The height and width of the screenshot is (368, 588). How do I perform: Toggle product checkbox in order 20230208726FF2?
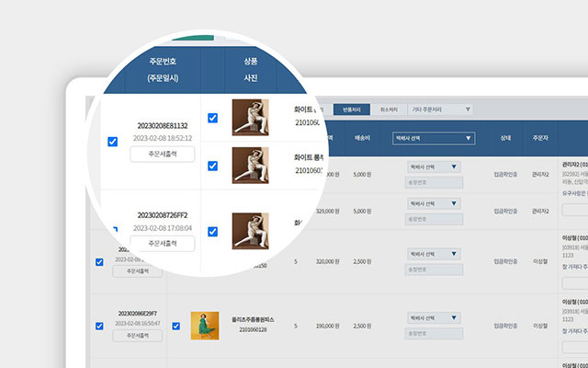(x=213, y=232)
